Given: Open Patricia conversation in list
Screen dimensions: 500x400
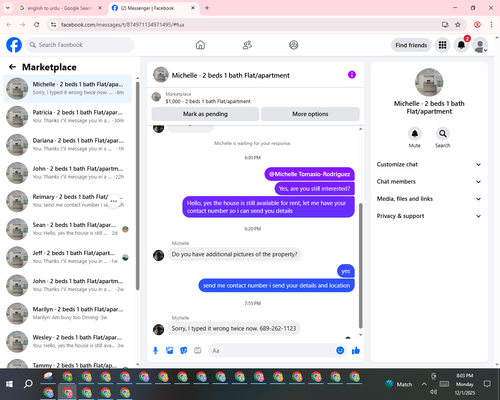Looking at the screenshot, I should point(67,117).
